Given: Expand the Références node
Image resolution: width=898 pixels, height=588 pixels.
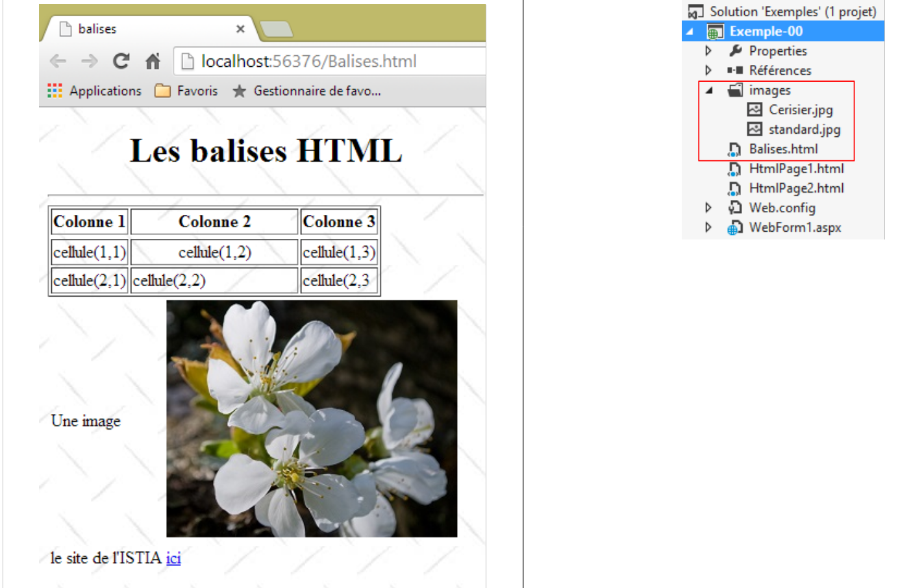Looking at the screenshot, I should tap(708, 70).
